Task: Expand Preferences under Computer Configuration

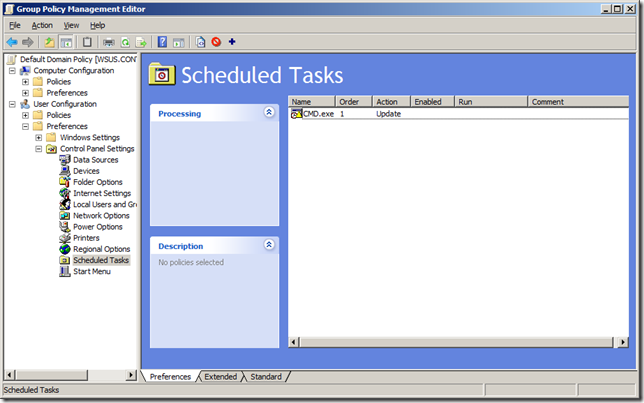Action: (x=25, y=93)
